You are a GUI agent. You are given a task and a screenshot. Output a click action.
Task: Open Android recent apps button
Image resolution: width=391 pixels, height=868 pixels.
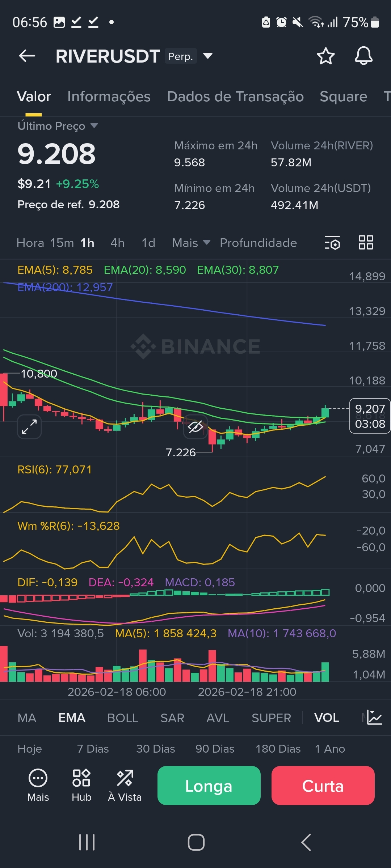87,842
